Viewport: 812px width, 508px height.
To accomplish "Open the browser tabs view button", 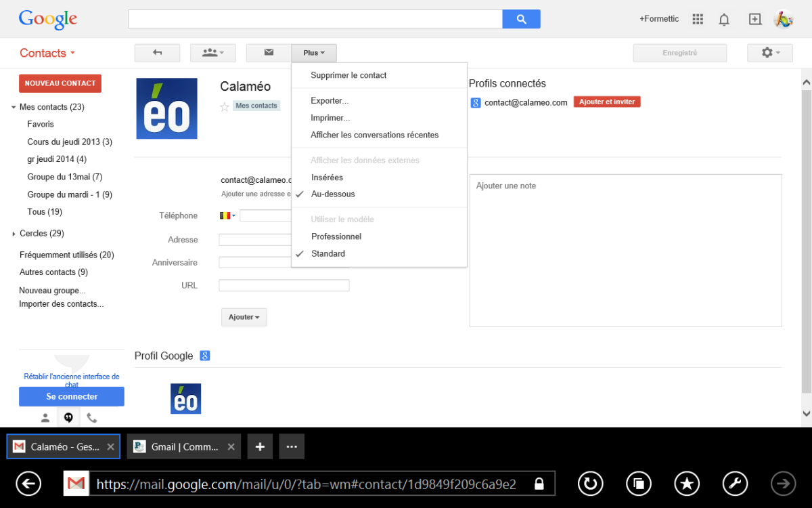I will 639,484.
